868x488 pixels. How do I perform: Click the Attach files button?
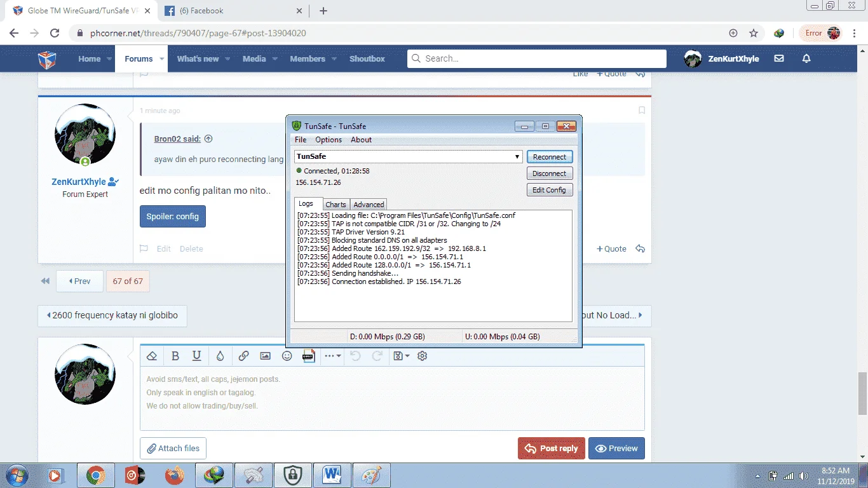(173, 449)
